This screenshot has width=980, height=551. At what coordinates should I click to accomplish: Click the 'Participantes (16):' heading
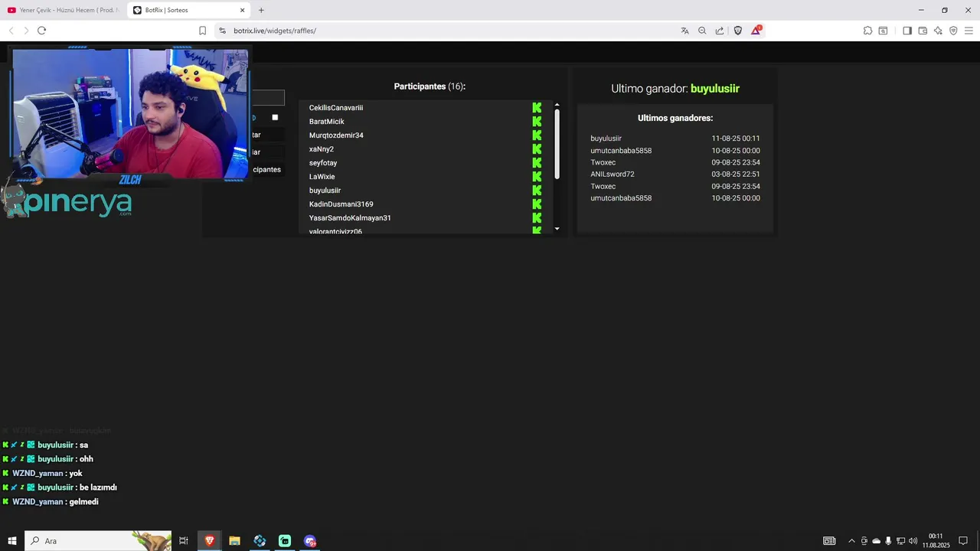[x=430, y=86]
